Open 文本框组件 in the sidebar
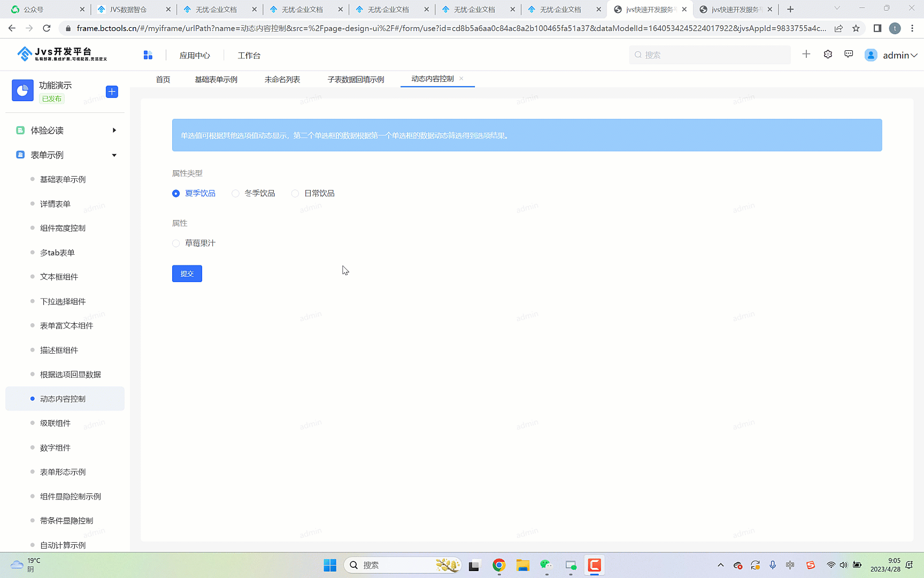Image resolution: width=924 pixels, height=578 pixels. click(65, 277)
